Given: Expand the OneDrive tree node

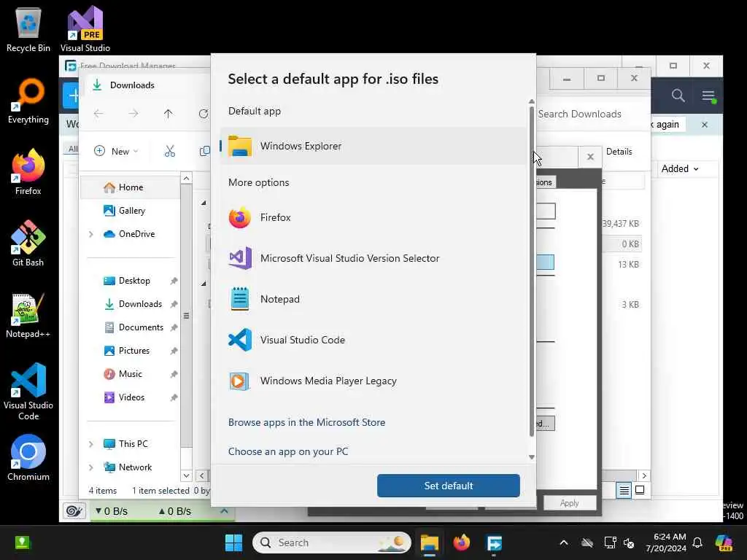Looking at the screenshot, I should (x=91, y=234).
